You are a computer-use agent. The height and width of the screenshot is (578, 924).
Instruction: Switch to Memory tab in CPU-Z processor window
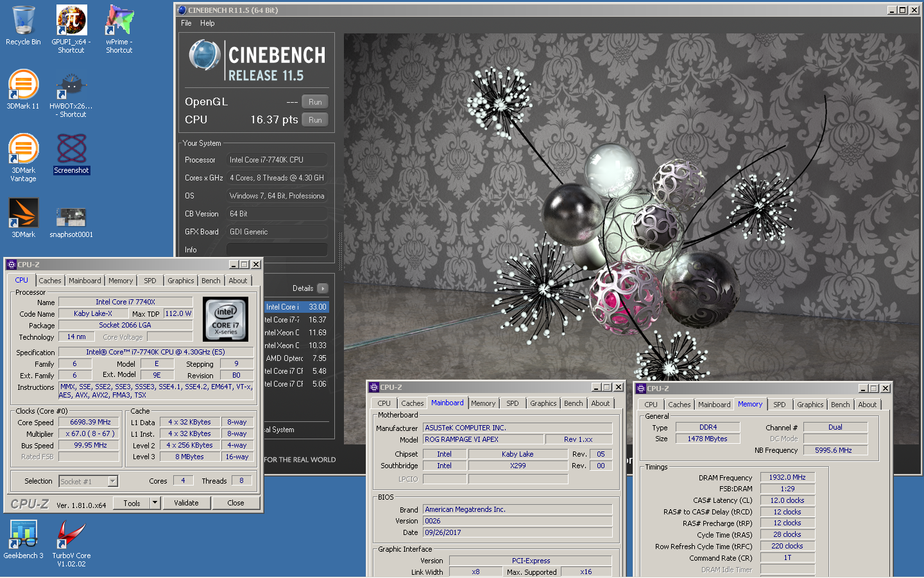tap(121, 281)
